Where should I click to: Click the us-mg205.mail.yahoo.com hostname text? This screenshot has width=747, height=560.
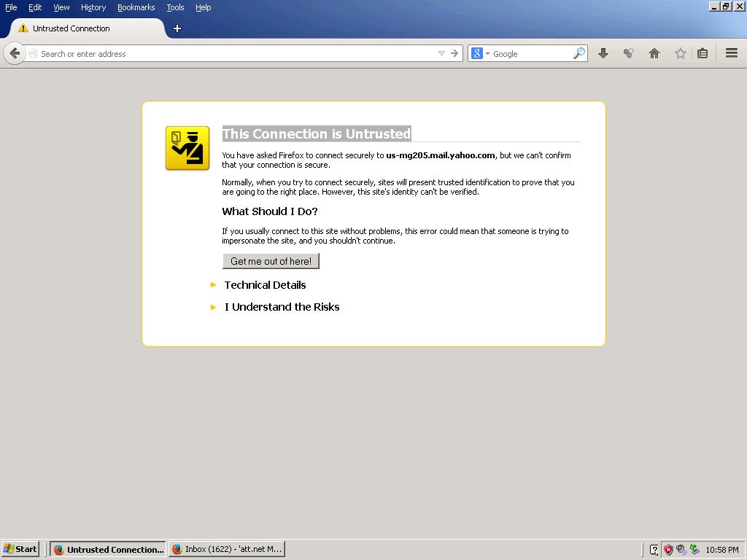click(440, 155)
